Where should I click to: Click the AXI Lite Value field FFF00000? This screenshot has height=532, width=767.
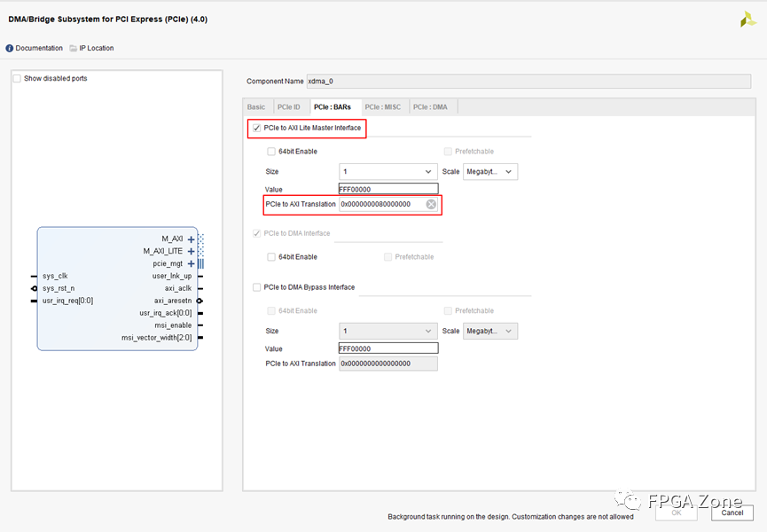click(x=388, y=189)
